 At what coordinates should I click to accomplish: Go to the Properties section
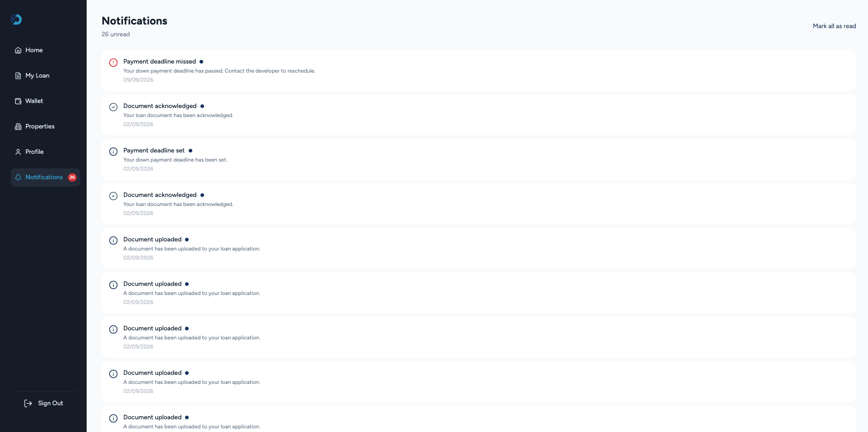click(45, 127)
